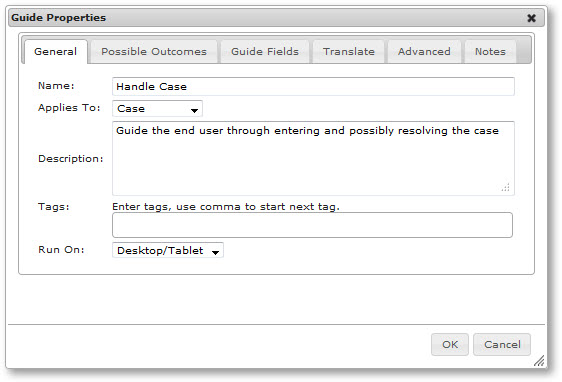562x382 pixels.
Task: Click inside the Description text area
Action: pos(313,158)
